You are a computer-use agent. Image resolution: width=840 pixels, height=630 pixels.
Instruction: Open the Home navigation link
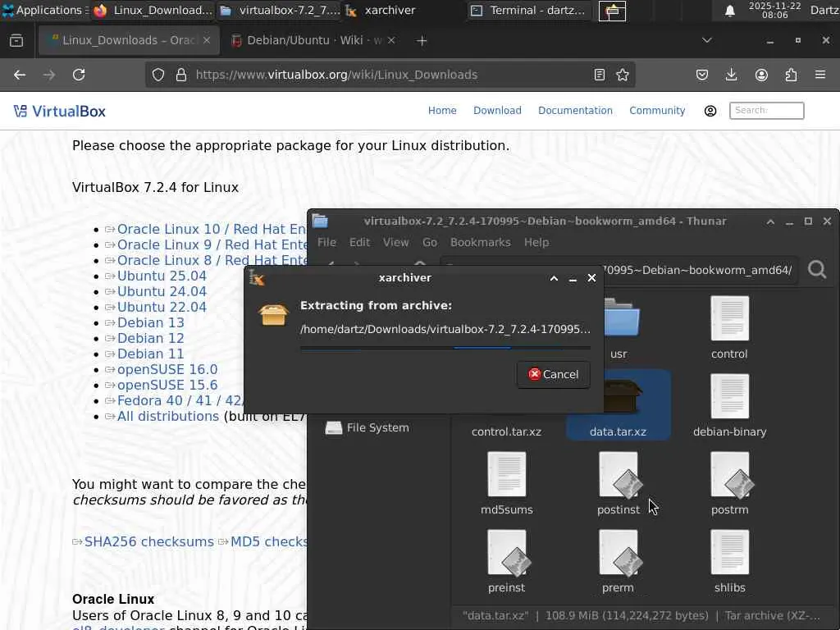click(442, 111)
